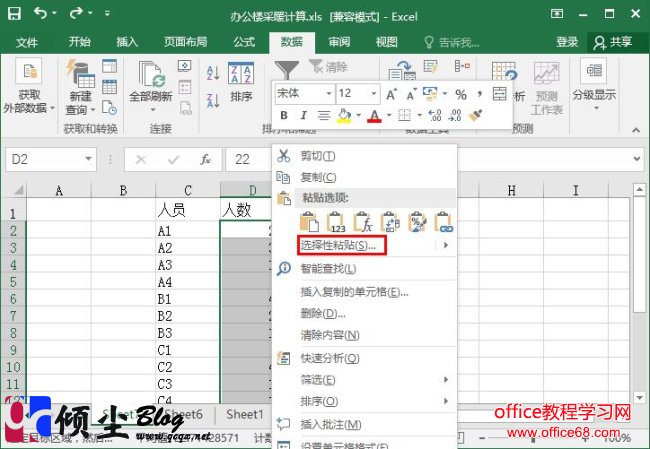
Task: Click the Outline group icon
Action: pos(594,70)
